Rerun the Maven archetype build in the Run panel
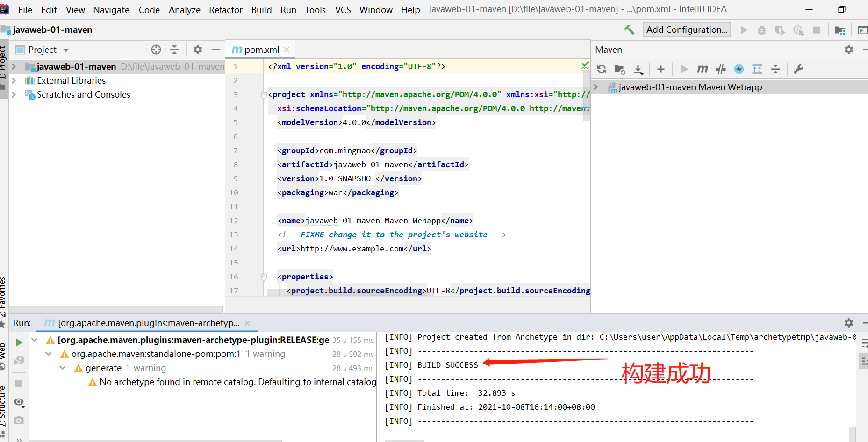 [19, 342]
